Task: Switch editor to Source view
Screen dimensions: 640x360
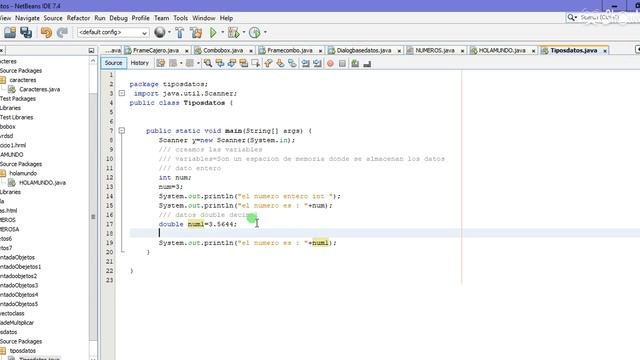Action: [x=113, y=63]
